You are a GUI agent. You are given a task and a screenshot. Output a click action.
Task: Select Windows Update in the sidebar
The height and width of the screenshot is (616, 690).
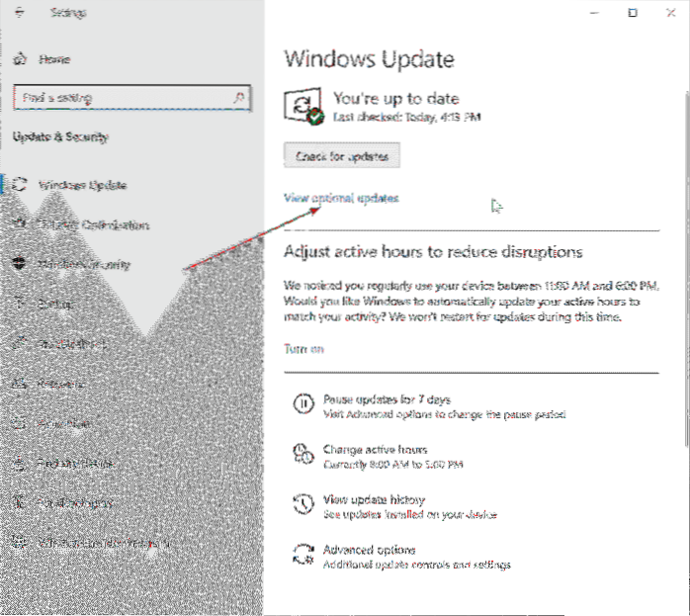click(82, 185)
